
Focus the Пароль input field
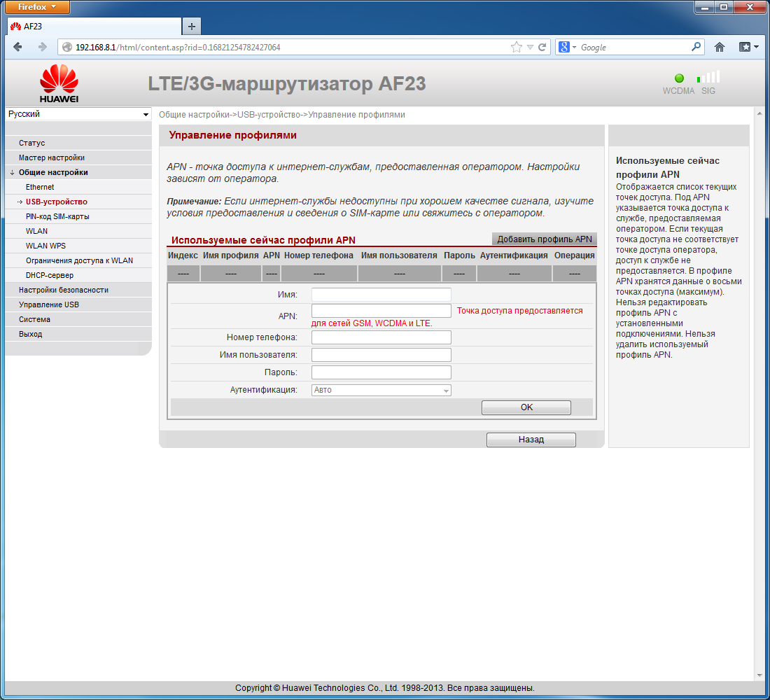[x=381, y=372]
